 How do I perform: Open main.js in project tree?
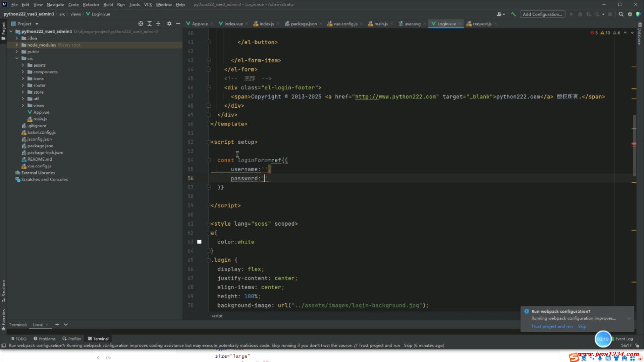(x=40, y=119)
